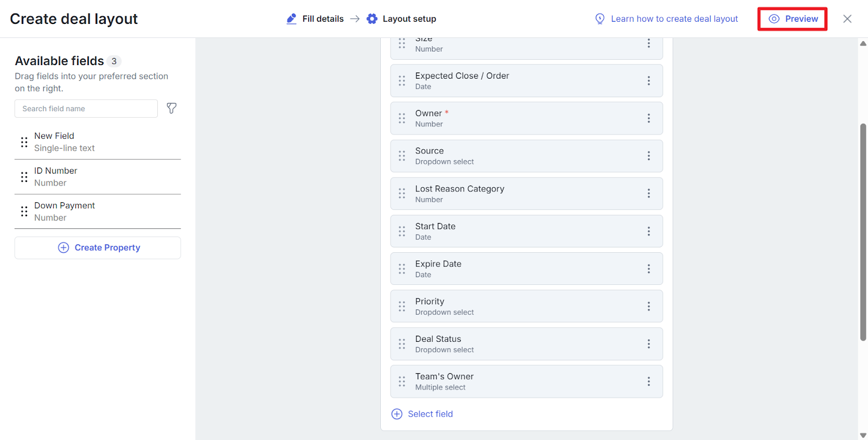Open the three-dot menu for Owner field
The height and width of the screenshot is (440, 868).
tap(648, 118)
